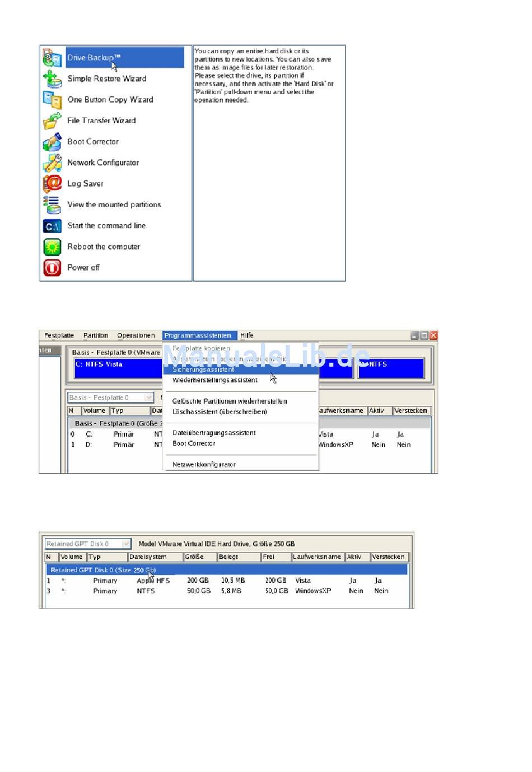Screen dimensions: 532x772
Task: Click Laufwerksname header in the GPT disk table
Action: (318, 557)
